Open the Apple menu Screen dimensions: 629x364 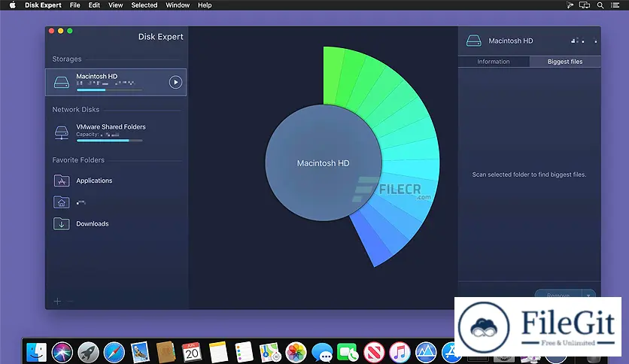[x=13, y=5]
